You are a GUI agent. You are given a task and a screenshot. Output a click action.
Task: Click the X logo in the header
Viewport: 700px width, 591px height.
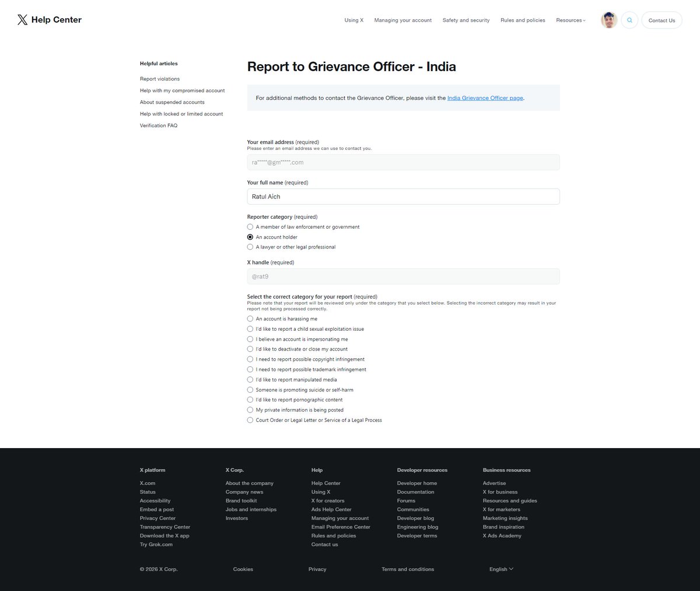tap(23, 20)
